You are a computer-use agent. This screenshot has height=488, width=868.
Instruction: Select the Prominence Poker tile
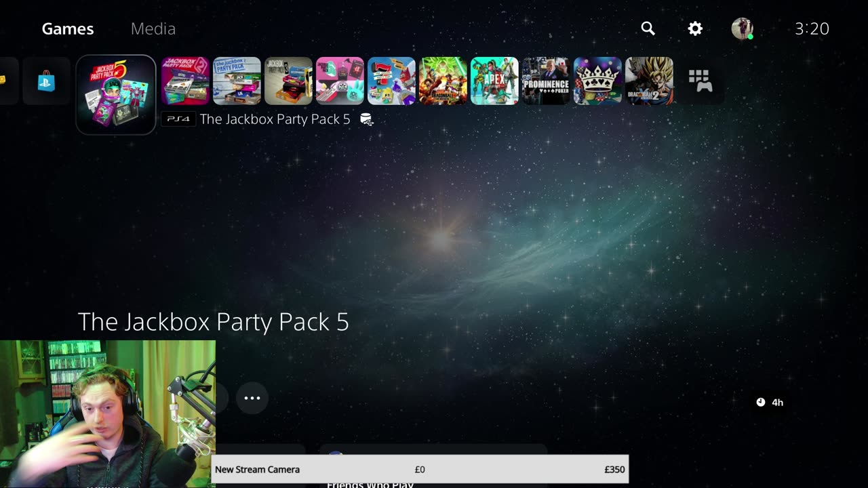click(x=546, y=81)
